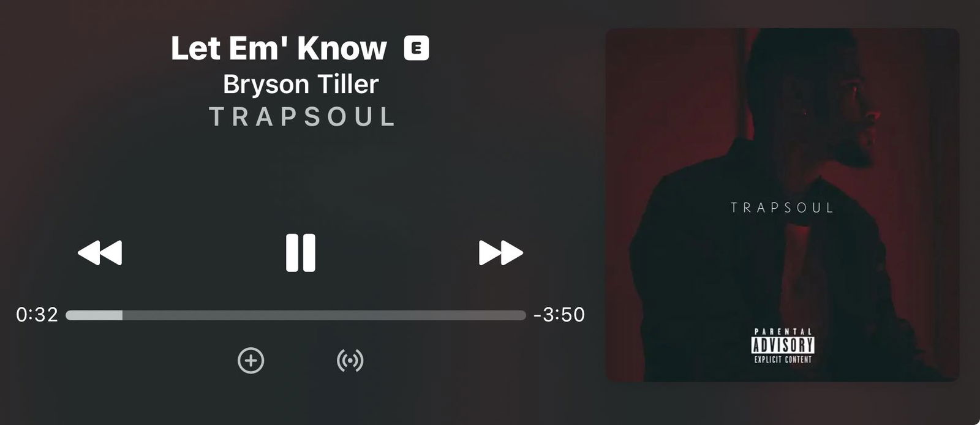Jump to the start of the progress bar
980x425 pixels.
[x=68, y=315]
